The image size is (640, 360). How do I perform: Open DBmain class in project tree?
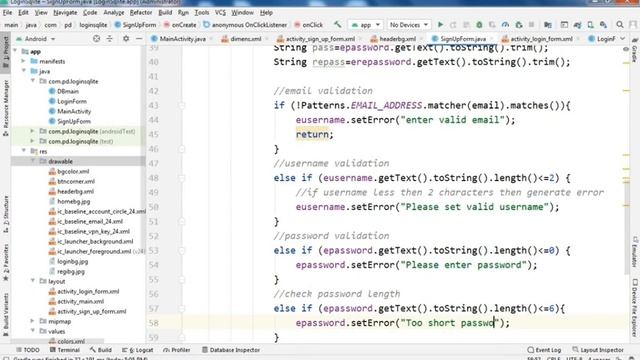click(x=63, y=91)
